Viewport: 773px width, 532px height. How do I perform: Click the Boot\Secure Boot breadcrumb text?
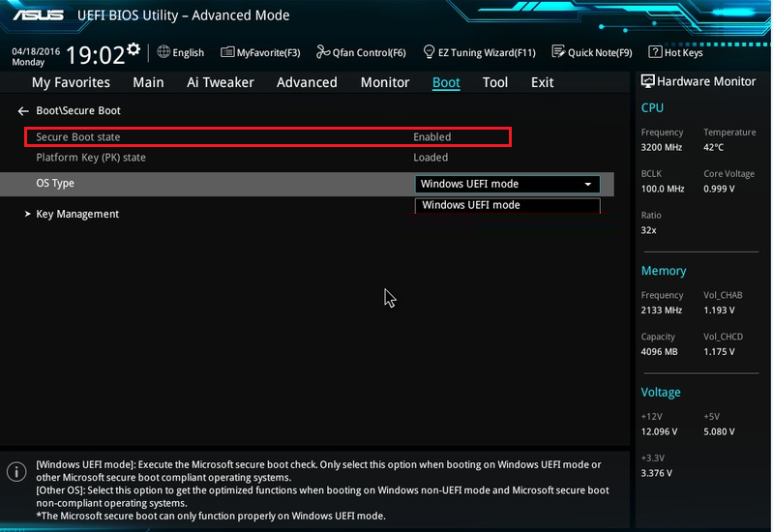tap(78, 110)
